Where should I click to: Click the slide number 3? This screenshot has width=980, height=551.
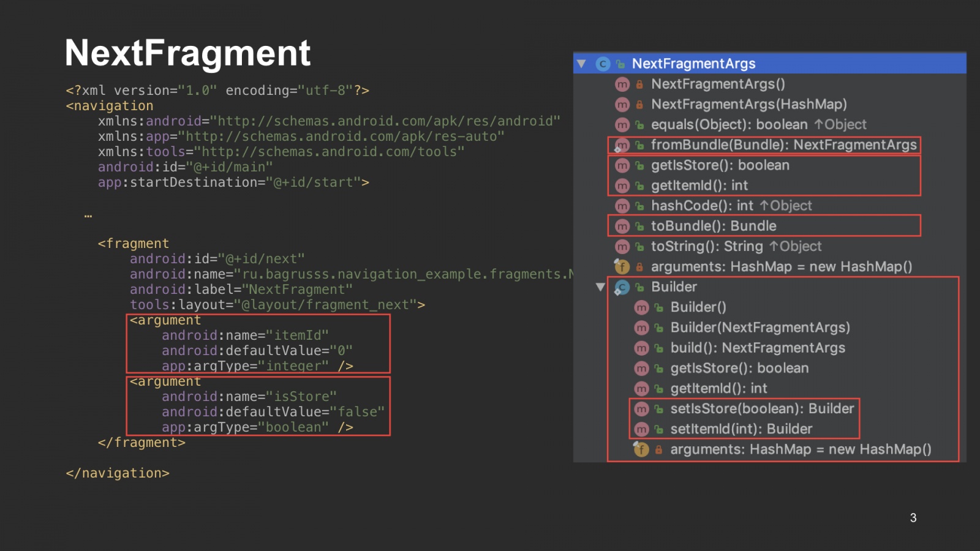(x=913, y=518)
